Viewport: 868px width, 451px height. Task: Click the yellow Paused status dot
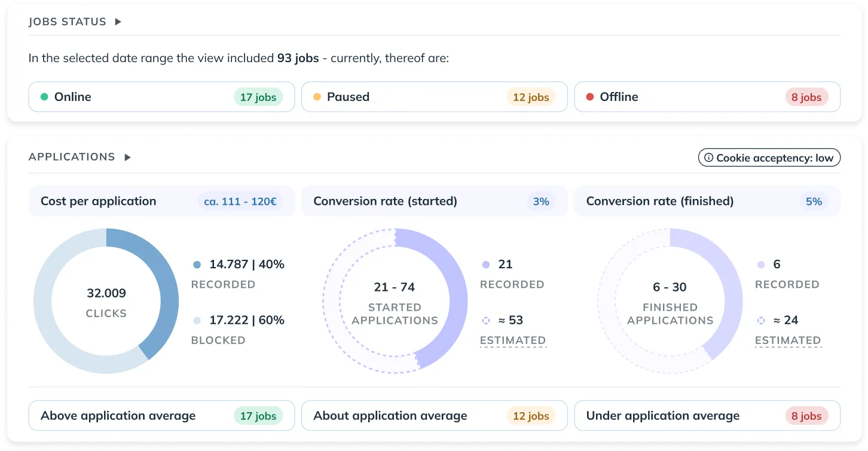tap(316, 96)
